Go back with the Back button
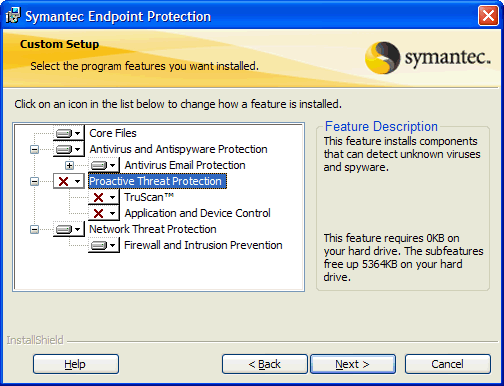Viewport: 504px width, 386px height. coord(265,364)
